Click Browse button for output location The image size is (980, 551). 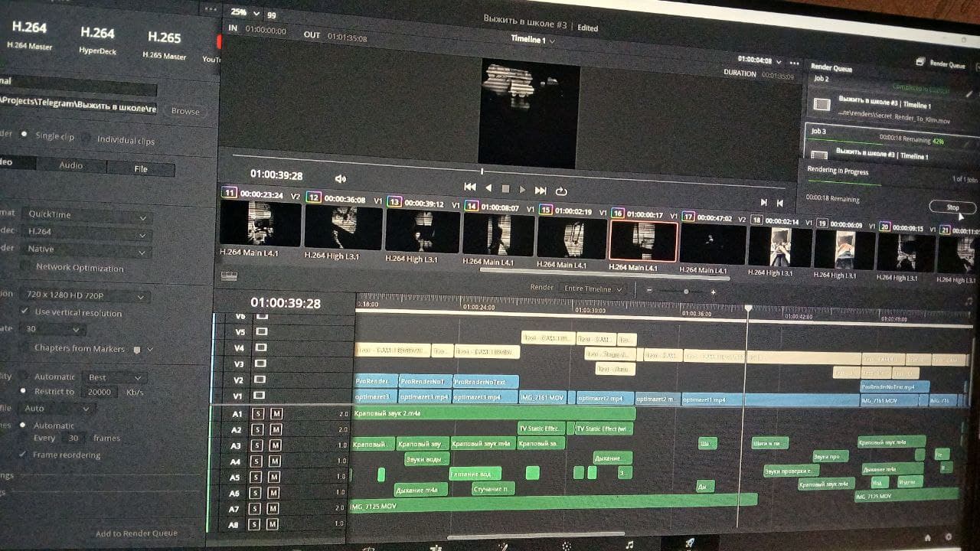coord(185,111)
